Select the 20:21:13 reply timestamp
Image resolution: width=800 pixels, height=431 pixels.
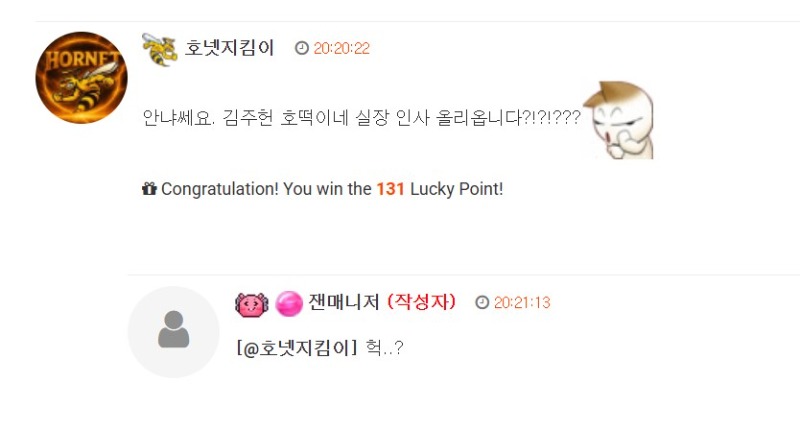coord(522,303)
